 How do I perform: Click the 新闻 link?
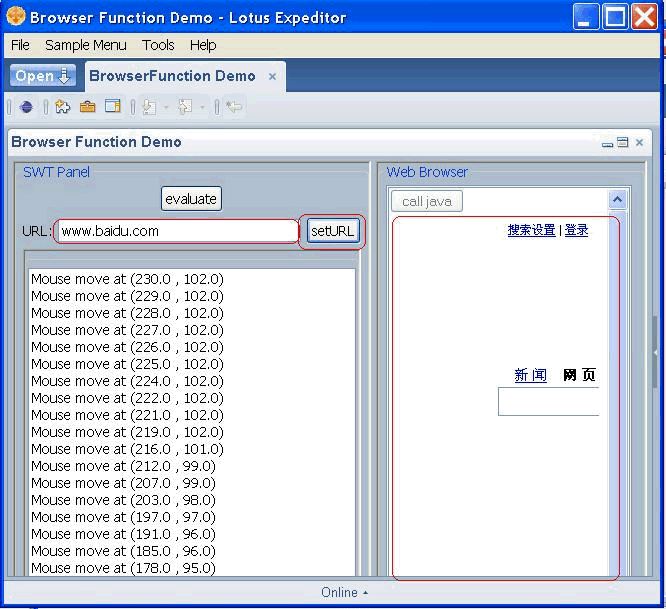[x=531, y=375]
